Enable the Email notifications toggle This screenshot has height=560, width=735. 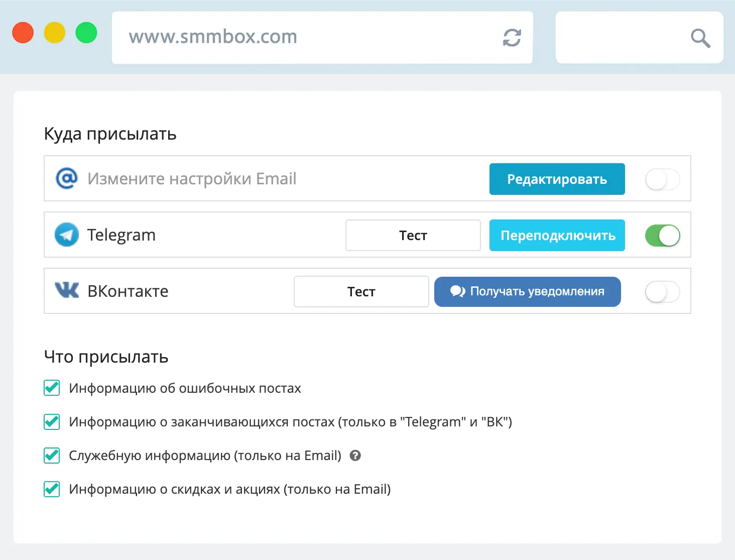click(663, 179)
